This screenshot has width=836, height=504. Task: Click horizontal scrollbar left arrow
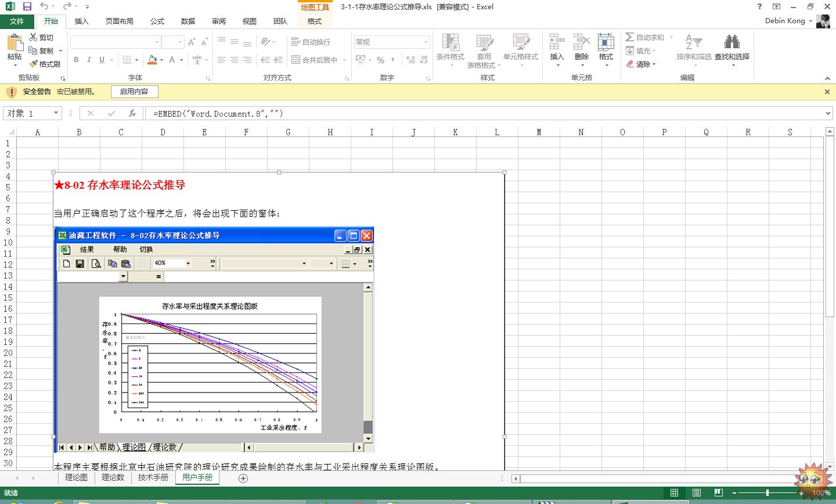[516, 479]
